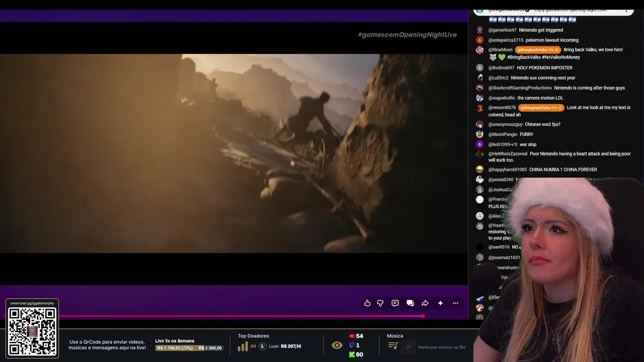Click the purple 'B' avatar of @bob1095-v1l
The width and height of the screenshot is (644, 362).
479,144
